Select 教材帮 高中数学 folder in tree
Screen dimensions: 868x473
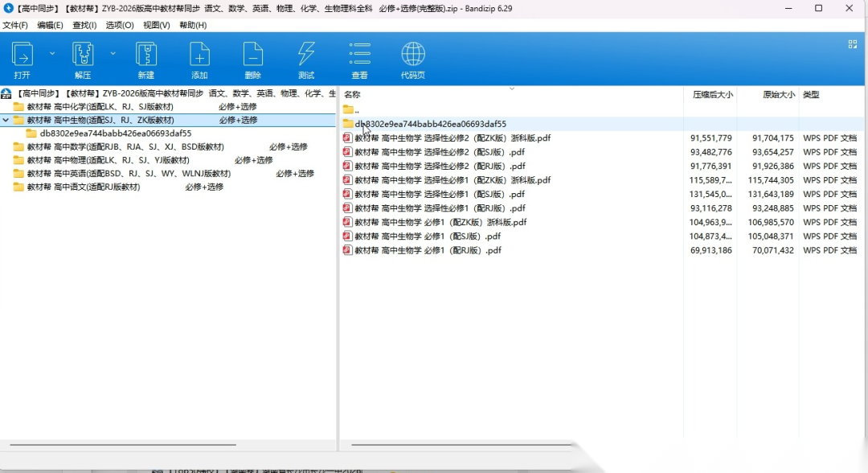coord(125,147)
